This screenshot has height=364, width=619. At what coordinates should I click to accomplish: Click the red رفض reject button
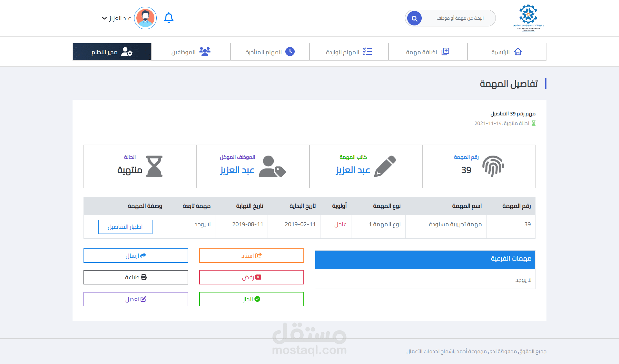coord(251,277)
